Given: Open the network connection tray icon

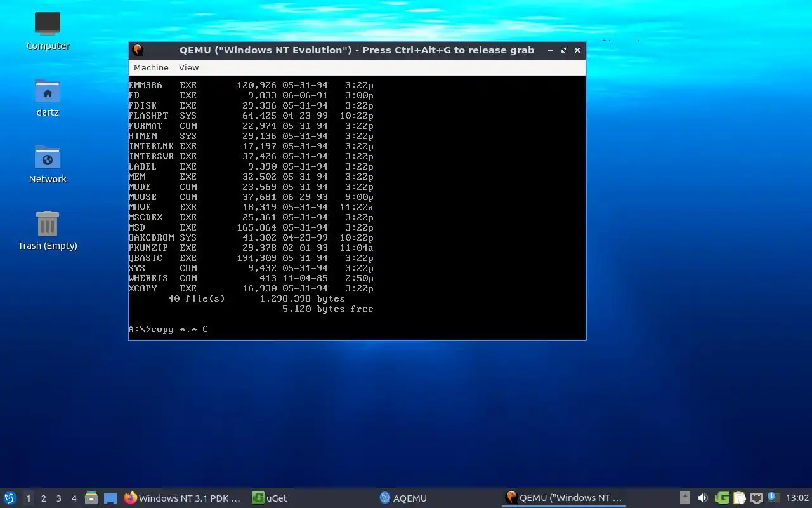Looking at the screenshot, I should click(756, 498).
